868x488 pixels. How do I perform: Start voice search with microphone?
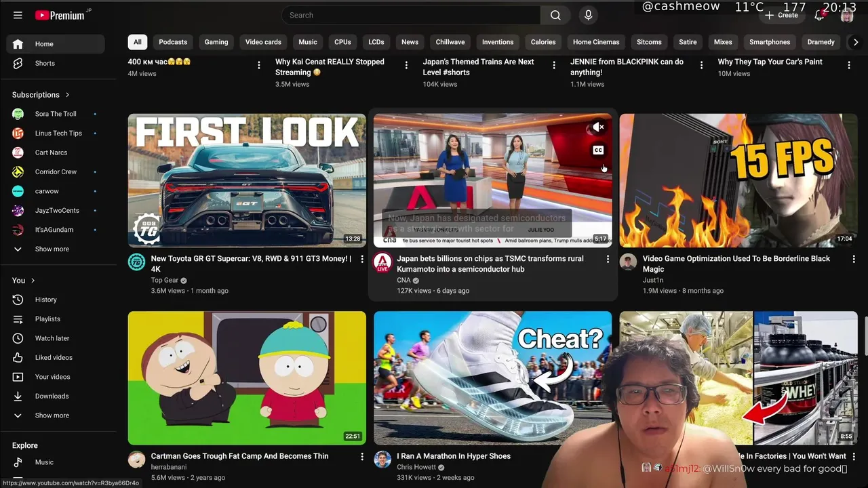(x=588, y=15)
